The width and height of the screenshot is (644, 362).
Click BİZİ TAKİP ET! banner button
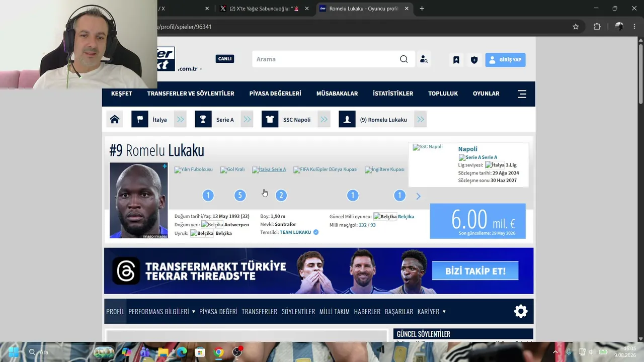(475, 271)
